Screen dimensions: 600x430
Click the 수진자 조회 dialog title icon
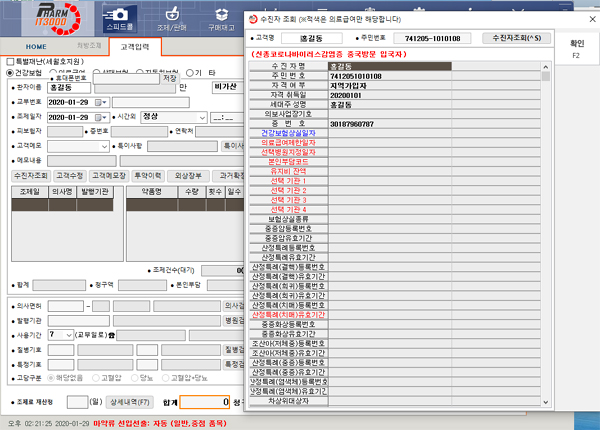point(253,19)
